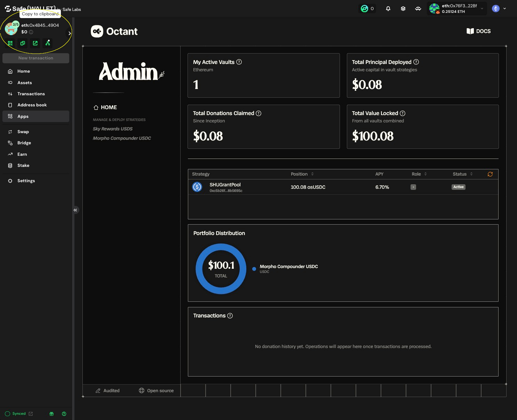Select the SHUGrantPool strategy name
Viewport: 517px width, 420px height.
tap(225, 185)
